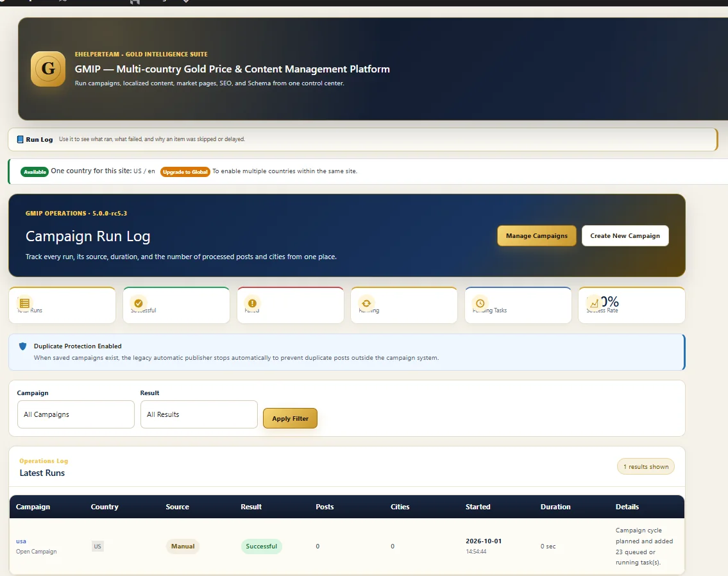The height and width of the screenshot is (576, 728).
Task: Click the Success Rate chart icon
Action: coord(594,303)
